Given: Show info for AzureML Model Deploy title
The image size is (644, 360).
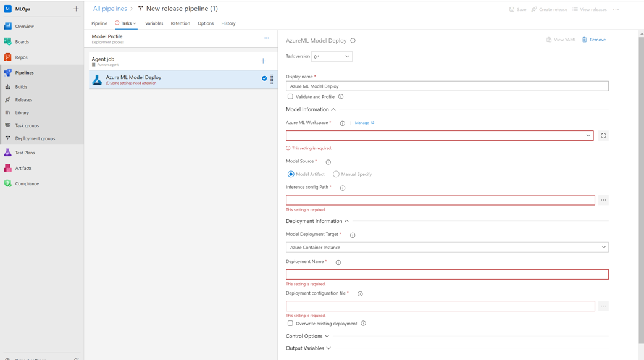Looking at the screenshot, I should [x=353, y=41].
